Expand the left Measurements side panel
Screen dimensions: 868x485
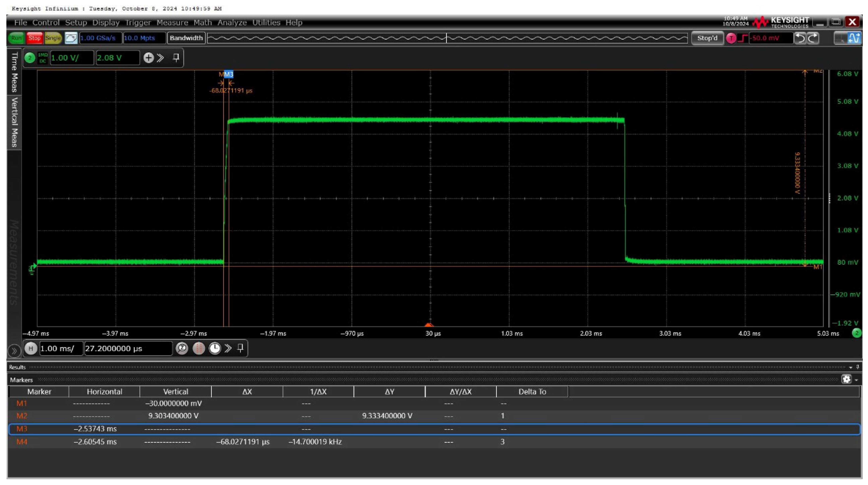tap(14, 351)
